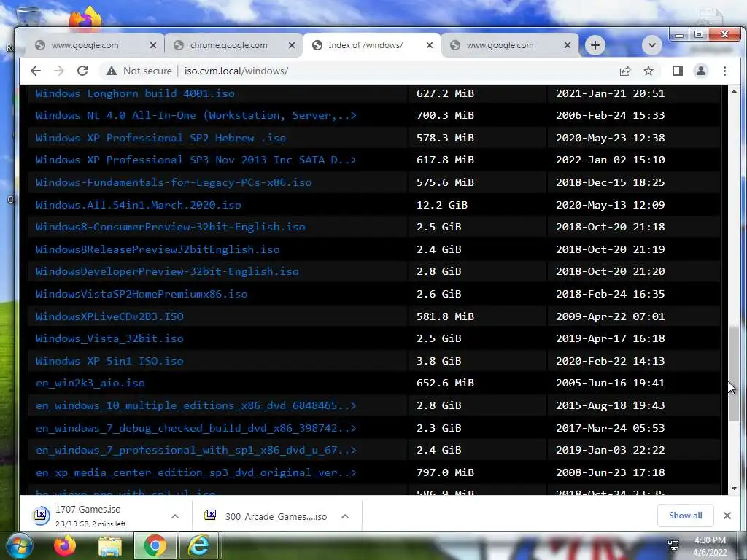Screen dimensions: 747x560
Task: Open the Chrome three-dot menu
Action: [724, 71]
